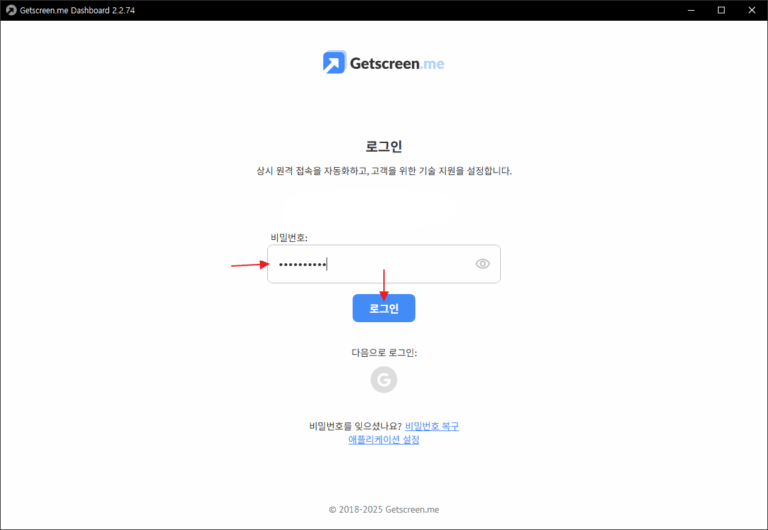
Task: Click the 다음으로 로그인: label
Action: click(384, 353)
